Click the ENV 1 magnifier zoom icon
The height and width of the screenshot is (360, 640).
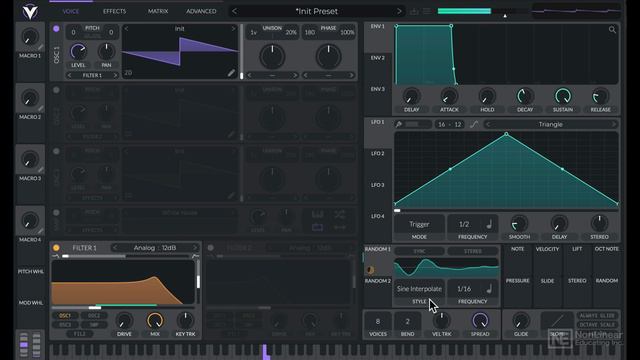coord(612,29)
